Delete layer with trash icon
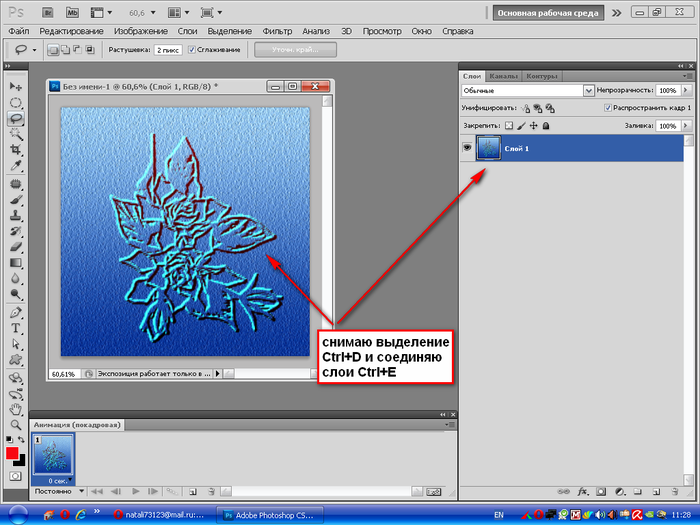The image size is (700, 525). pos(675,492)
